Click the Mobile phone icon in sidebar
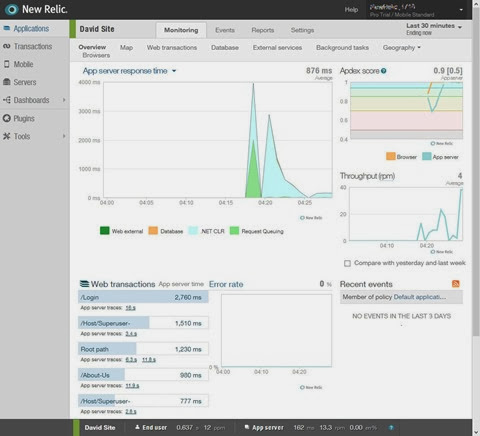The height and width of the screenshot is (436, 480). click(6, 64)
